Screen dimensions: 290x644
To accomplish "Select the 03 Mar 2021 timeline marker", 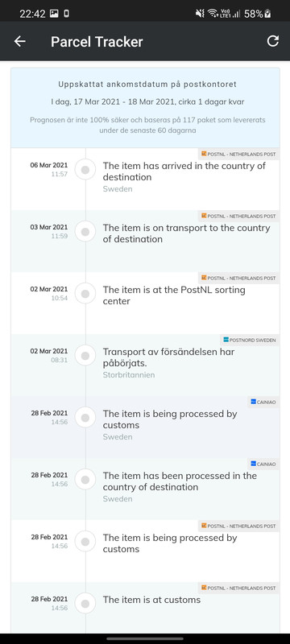I will click(x=85, y=232).
